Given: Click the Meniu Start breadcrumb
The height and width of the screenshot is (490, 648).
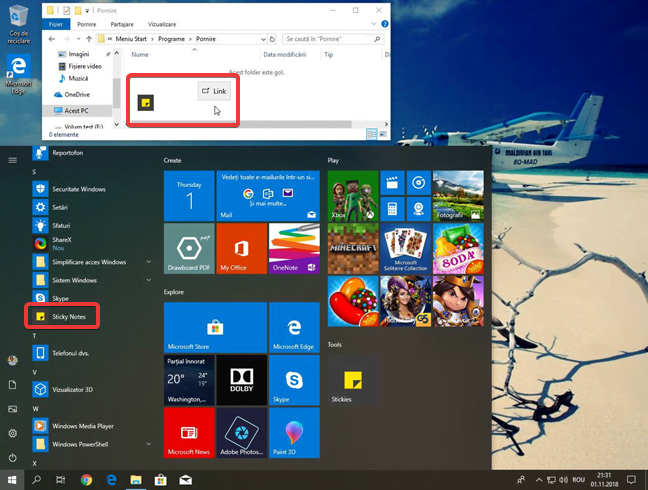Looking at the screenshot, I should click(131, 39).
